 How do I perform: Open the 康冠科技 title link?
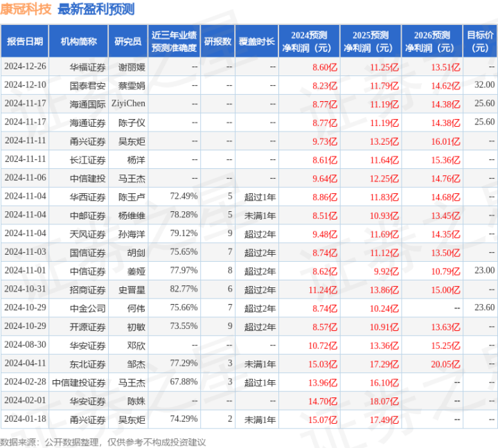[26, 9]
